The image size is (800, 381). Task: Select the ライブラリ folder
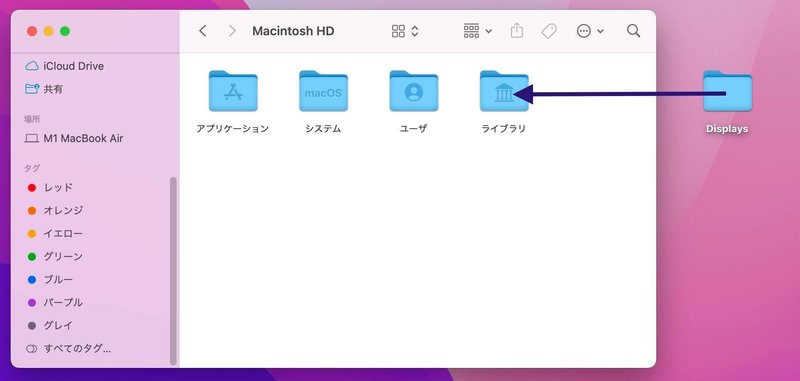click(x=504, y=102)
